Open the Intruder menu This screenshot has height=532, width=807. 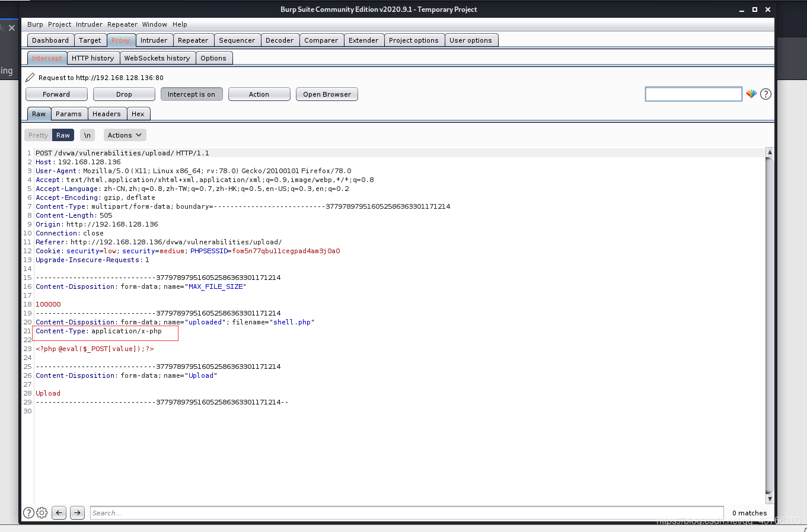(89, 24)
